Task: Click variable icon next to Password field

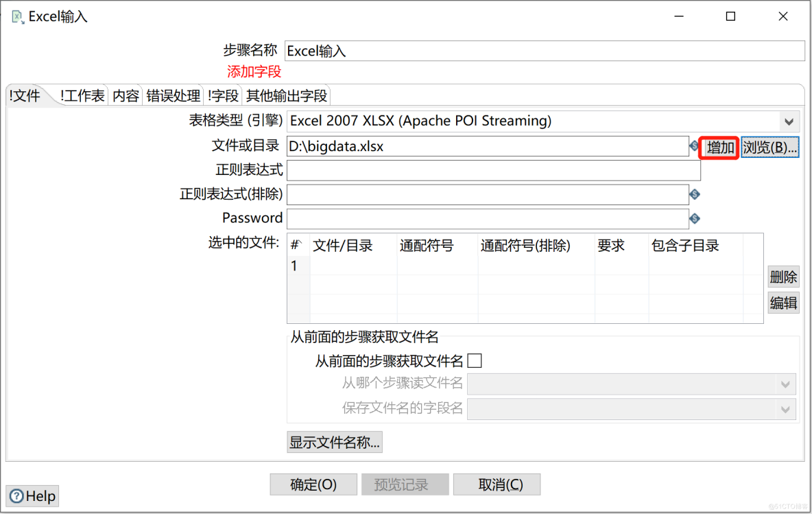Action: click(695, 219)
